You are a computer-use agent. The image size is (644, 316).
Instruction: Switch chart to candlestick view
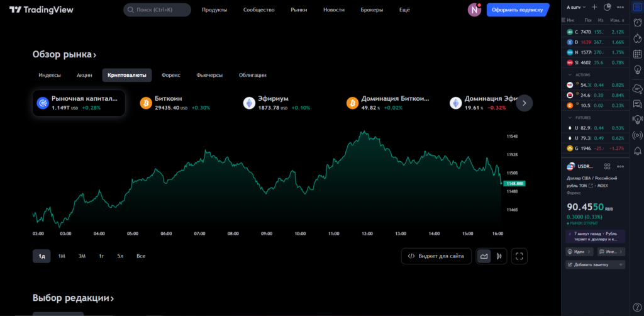click(499, 256)
